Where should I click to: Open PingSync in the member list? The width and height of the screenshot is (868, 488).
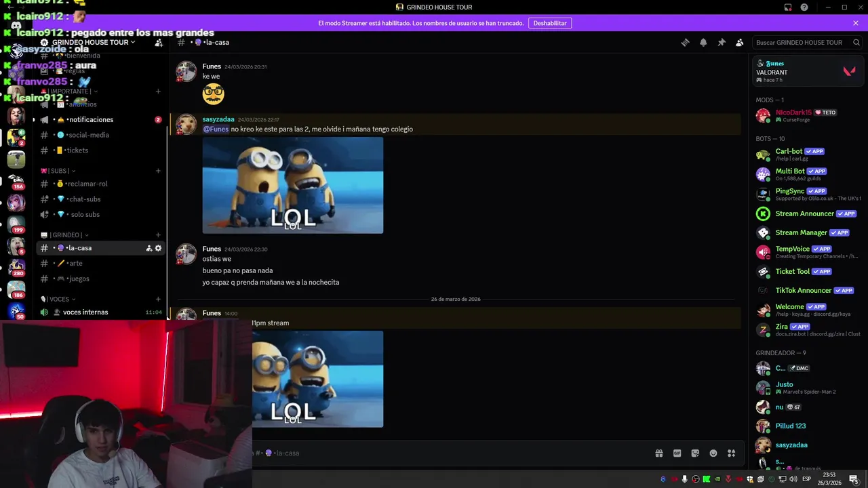807,194
